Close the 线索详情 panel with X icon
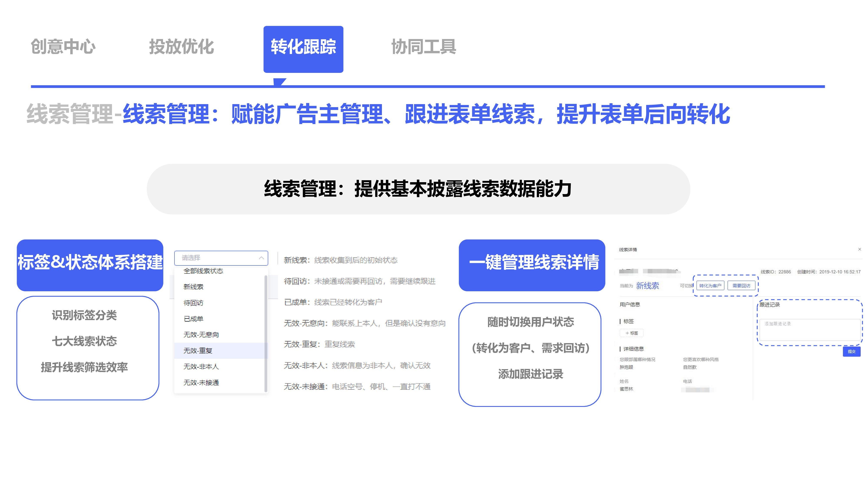The width and height of the screenshot is (868, 488). (860, 249)
